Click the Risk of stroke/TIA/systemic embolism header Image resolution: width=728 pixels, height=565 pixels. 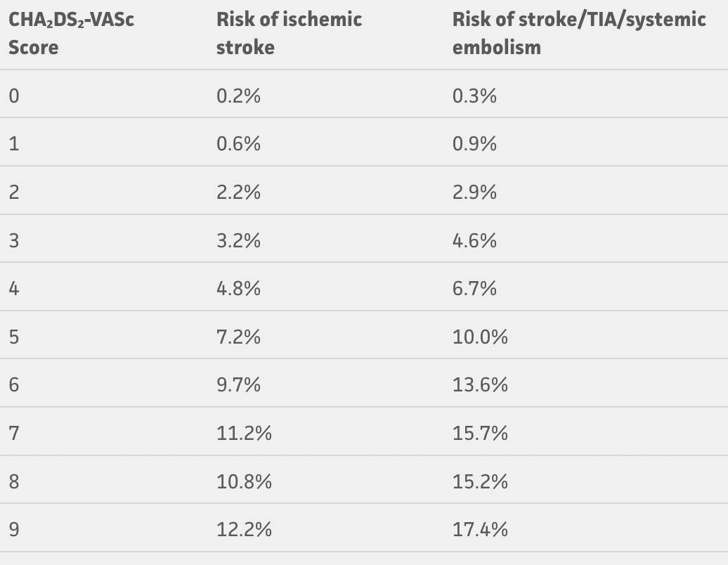579,33
